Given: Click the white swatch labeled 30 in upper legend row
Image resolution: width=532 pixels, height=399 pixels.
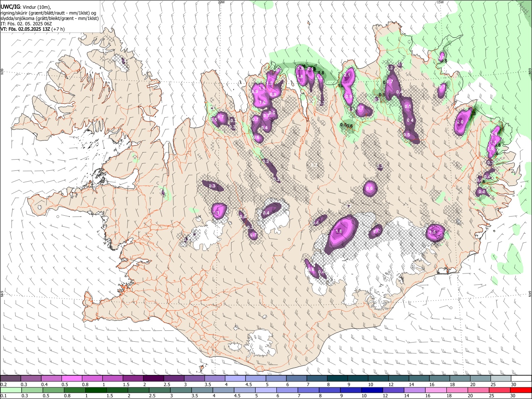Looking at the screenshot, I should click(521, 378).
